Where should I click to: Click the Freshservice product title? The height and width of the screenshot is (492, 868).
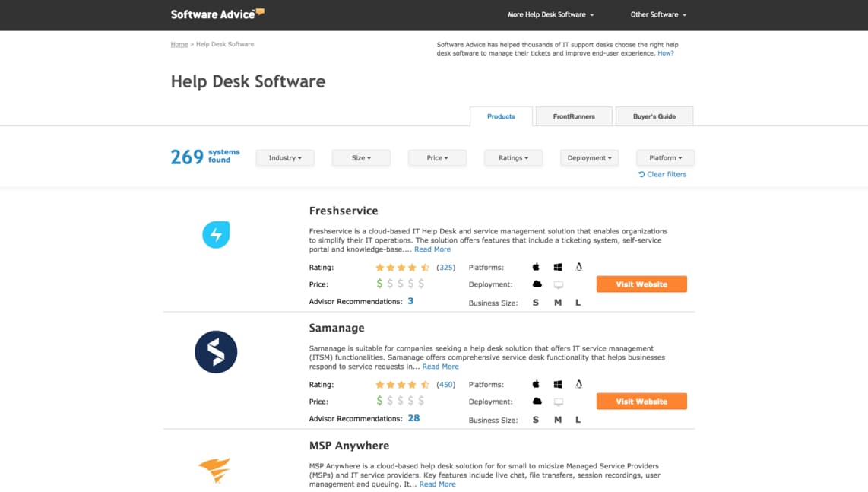click(x=344, y=211)
